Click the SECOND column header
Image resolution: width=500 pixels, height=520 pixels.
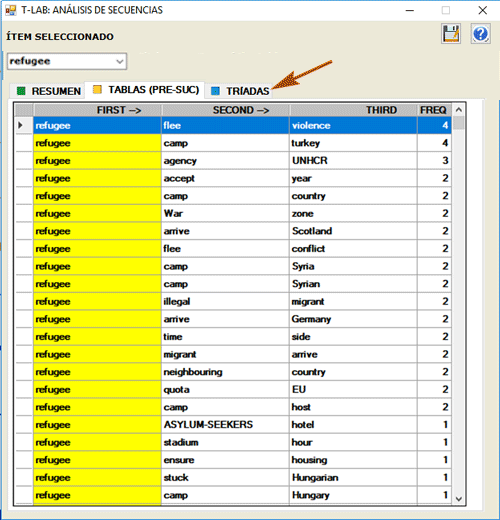point(225,110)
